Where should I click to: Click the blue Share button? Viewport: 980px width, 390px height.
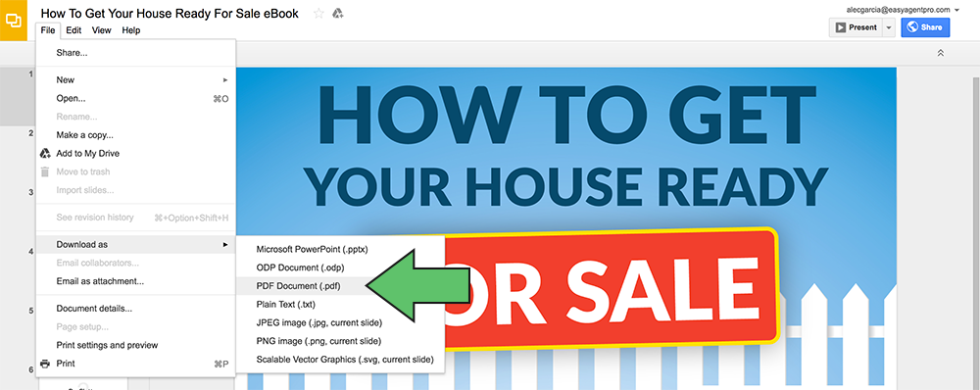925,27
